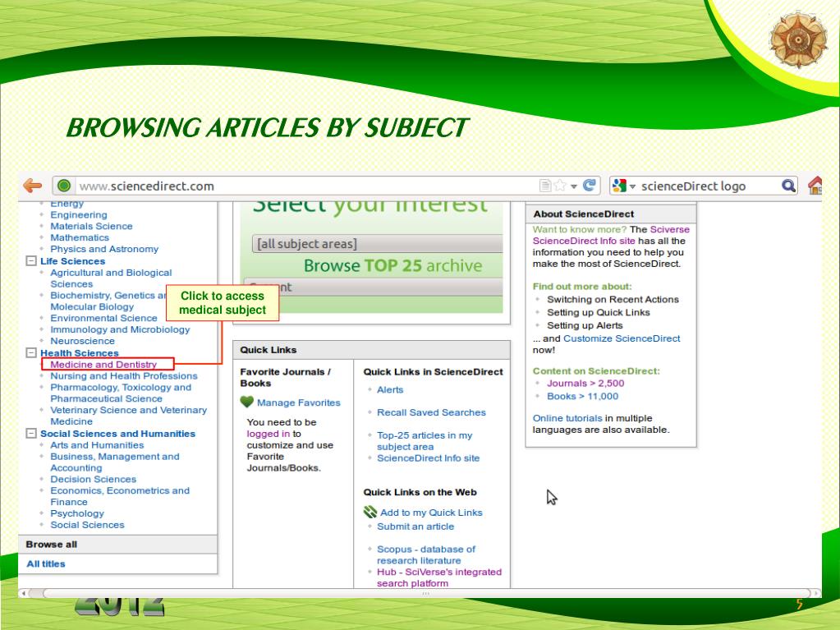Open the address bar history dropdown arrow
The height and width of the screenshot is (630, 840).
point(574,186)
